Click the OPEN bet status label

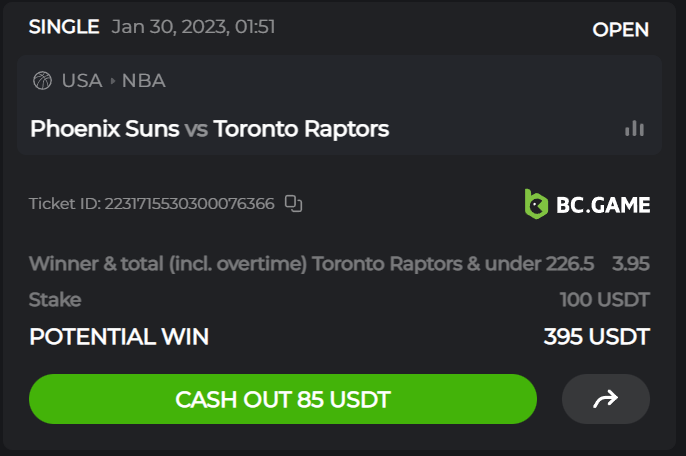[620, 29]
